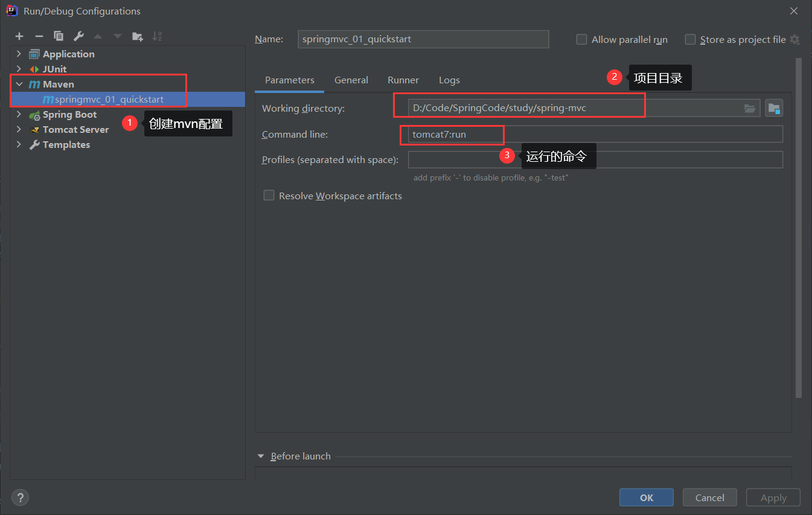Click the Profiles input field

coord(595,159)
